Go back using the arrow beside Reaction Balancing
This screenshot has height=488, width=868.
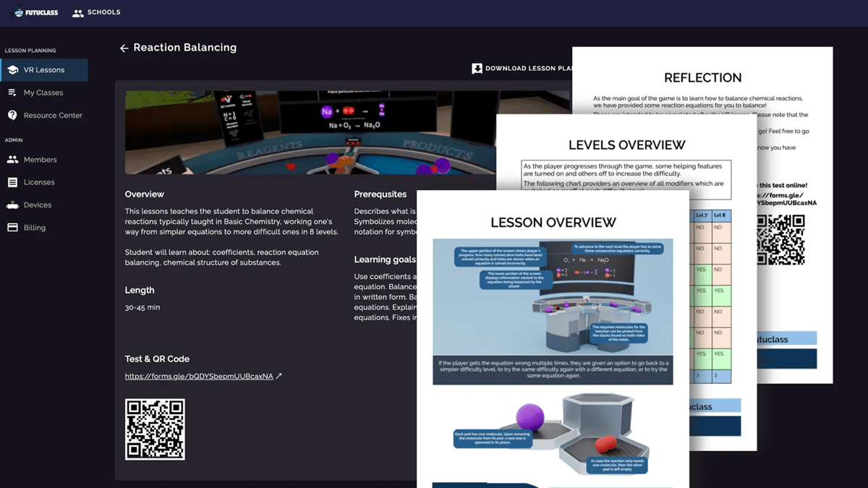[124, 48]
